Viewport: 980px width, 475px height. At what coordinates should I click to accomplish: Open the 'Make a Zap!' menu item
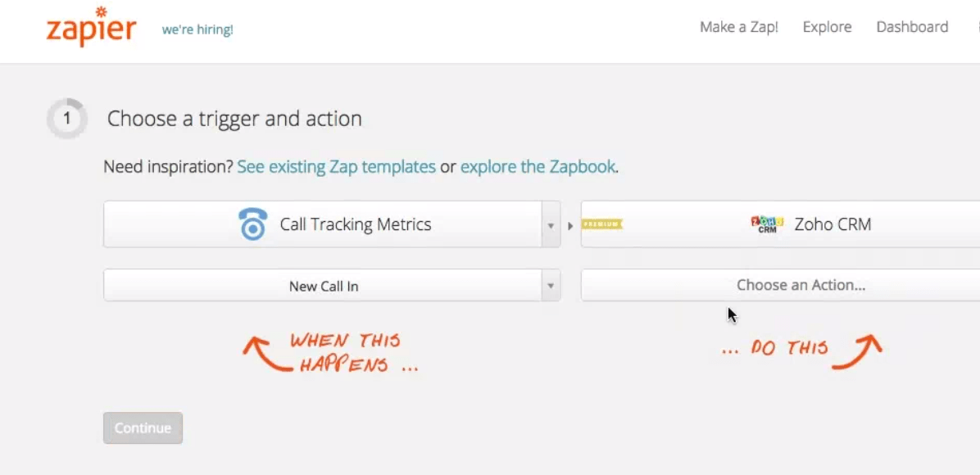pyautogui.click(x=738, y=27)
